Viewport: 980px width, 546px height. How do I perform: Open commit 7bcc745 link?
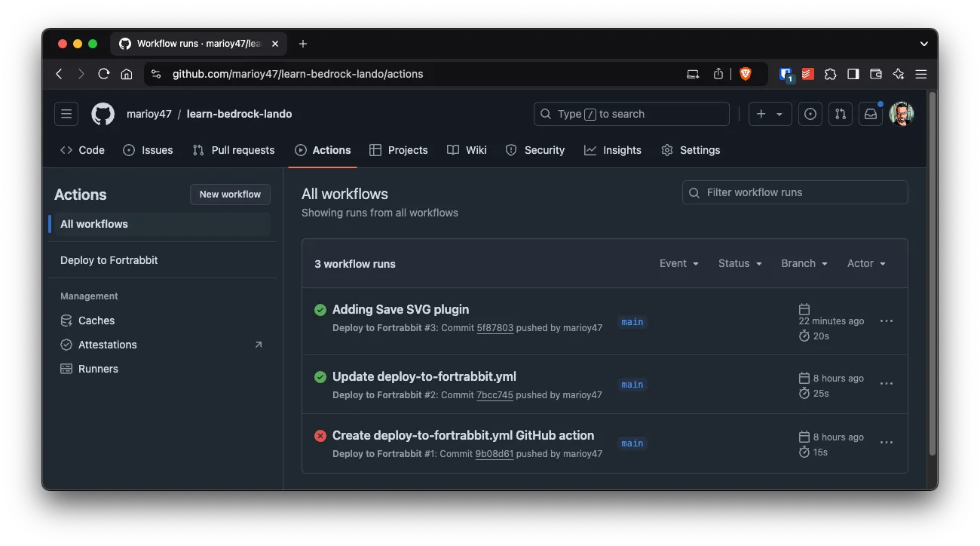495,395
